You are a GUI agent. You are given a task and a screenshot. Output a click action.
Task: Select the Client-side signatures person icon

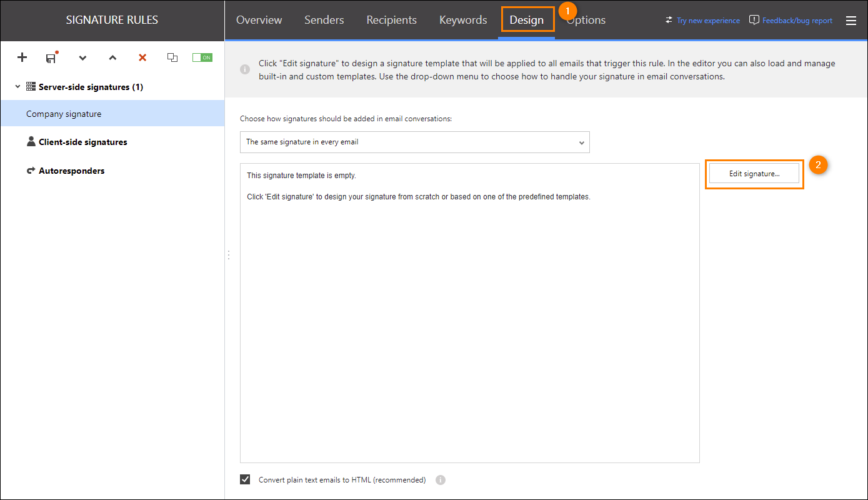pyautogui.click(x=31, y=141)
